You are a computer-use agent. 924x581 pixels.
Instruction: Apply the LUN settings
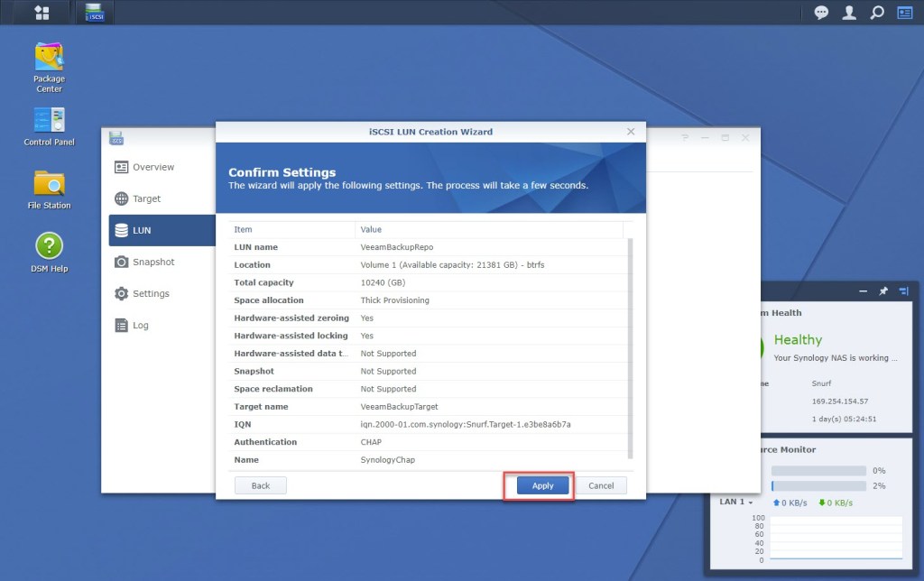pos(542,485)
